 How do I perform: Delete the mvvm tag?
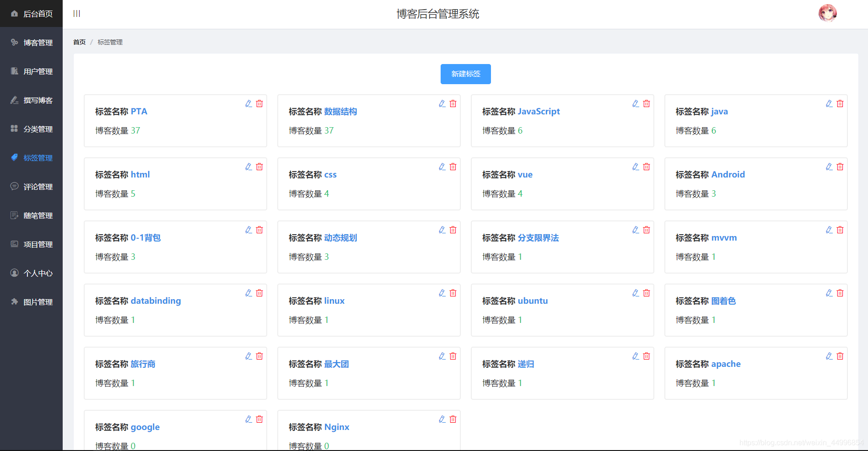tap(840, 230)
